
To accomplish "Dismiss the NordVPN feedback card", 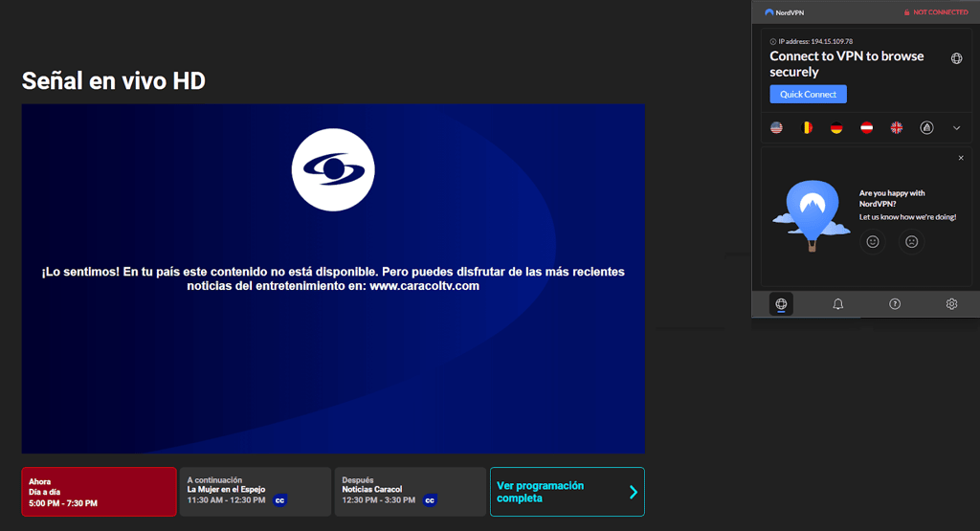I will coord(961,158).
